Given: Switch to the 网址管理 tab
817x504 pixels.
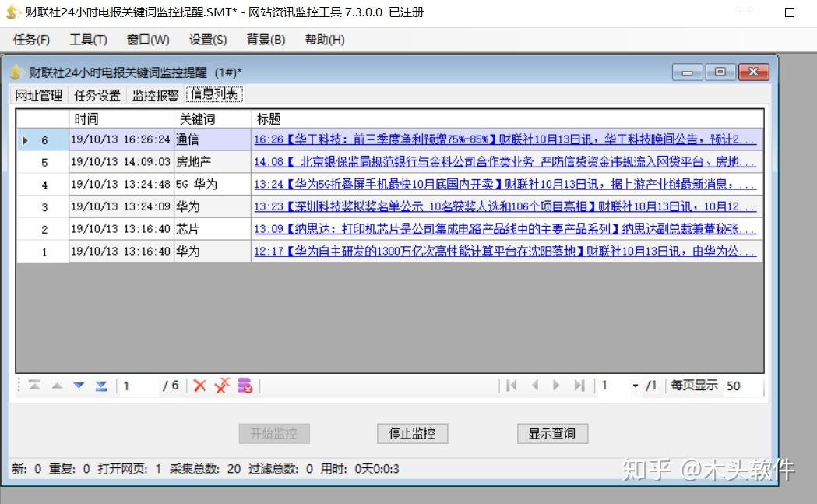Looking at the screenshot, I should (x=39, y=95).
